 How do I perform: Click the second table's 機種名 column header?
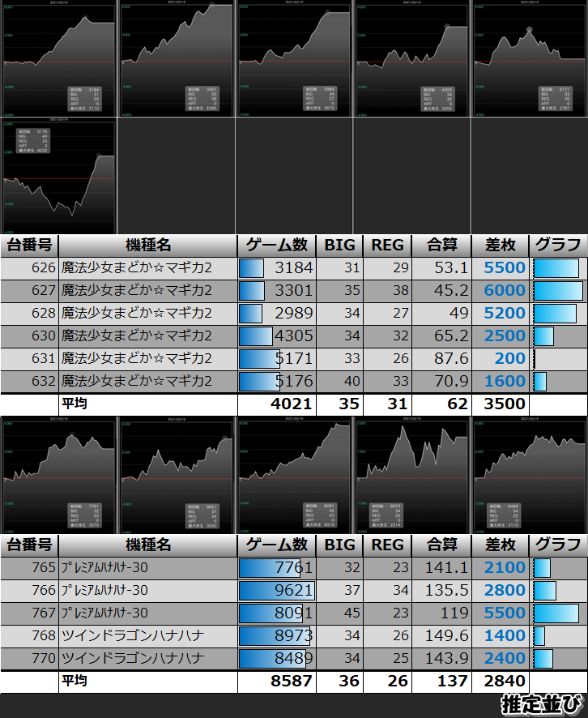coord(147,545)
